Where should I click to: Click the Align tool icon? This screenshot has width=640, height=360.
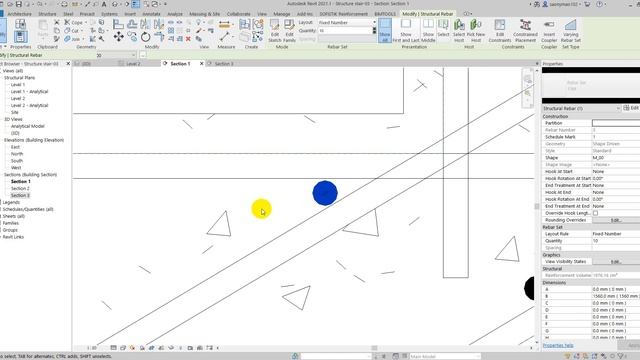[x=118, y=24]
